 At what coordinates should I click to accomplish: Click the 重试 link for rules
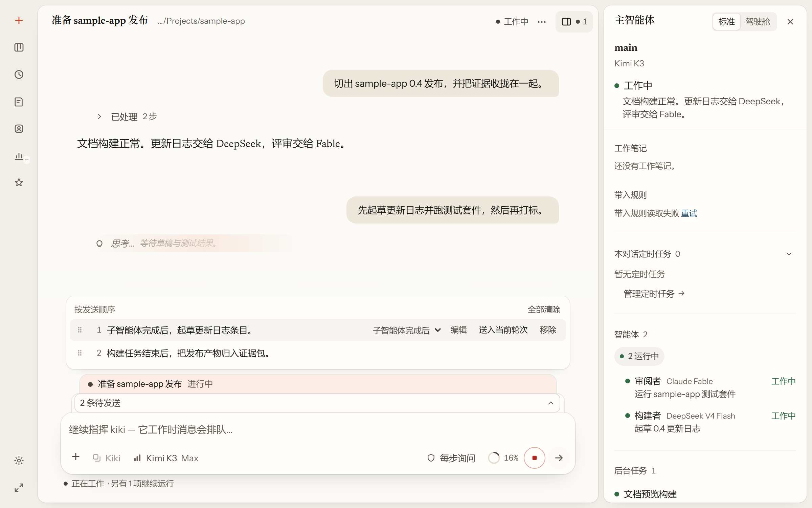[x=689, y=213]
